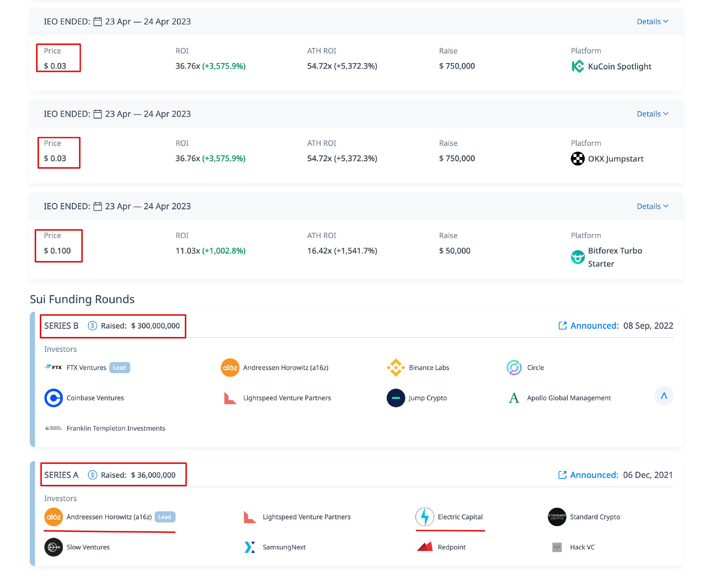This screenshot has width=728, height=585.
Task: Open Franklin Templeton Investments page
Action: click(x=116, y=428)
